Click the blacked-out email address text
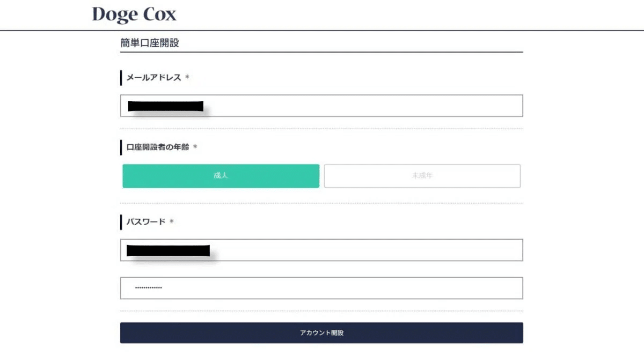 (165, 106)
